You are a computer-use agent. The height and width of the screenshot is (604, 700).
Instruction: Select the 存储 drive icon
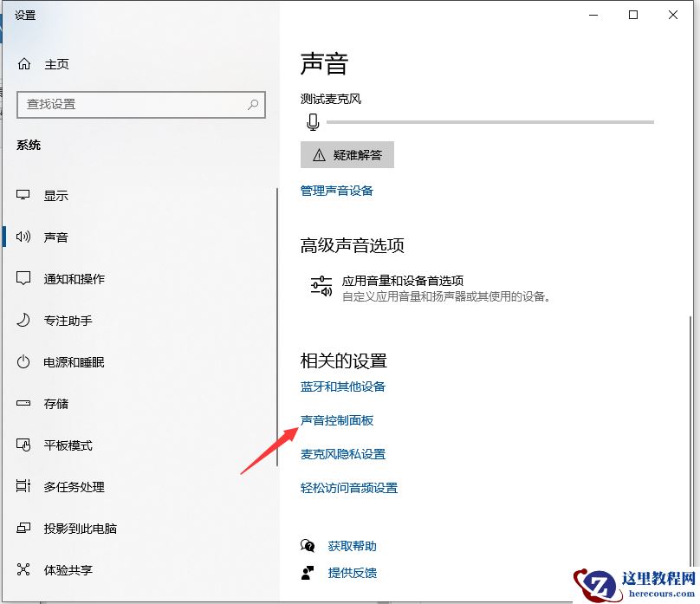[23, 404]
